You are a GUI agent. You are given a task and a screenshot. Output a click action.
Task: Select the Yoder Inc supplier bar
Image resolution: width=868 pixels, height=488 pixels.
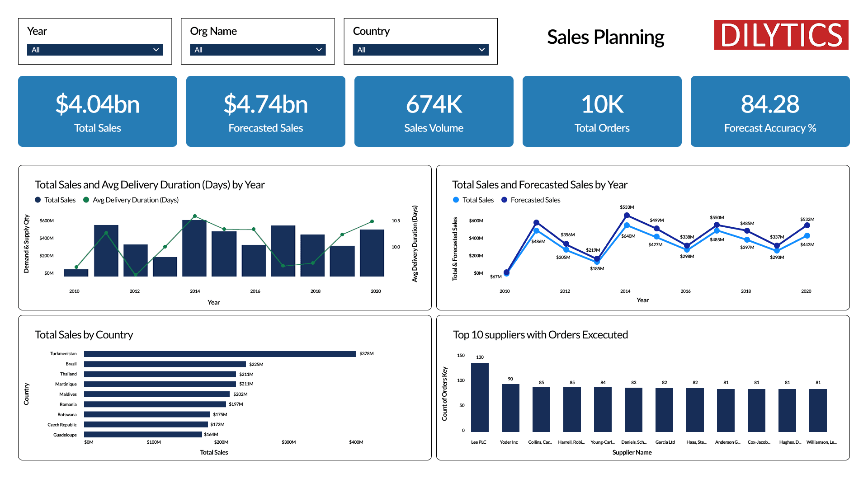pos(510,408)
